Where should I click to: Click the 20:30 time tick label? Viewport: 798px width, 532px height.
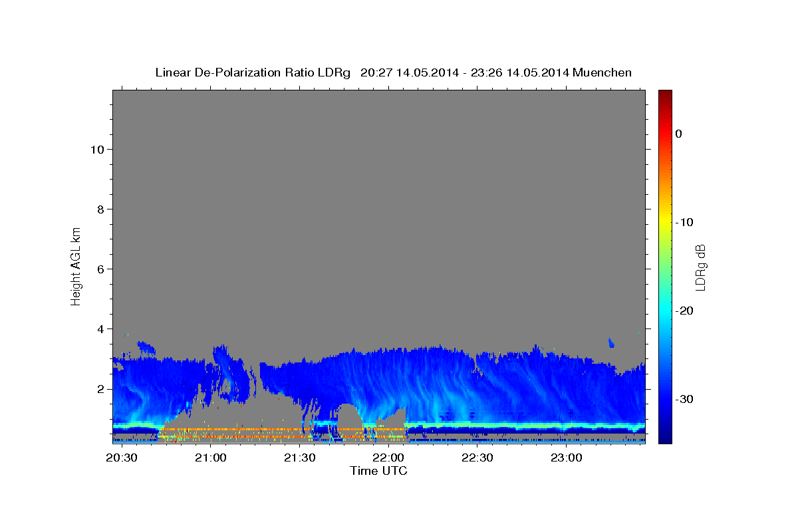[122, 458]
